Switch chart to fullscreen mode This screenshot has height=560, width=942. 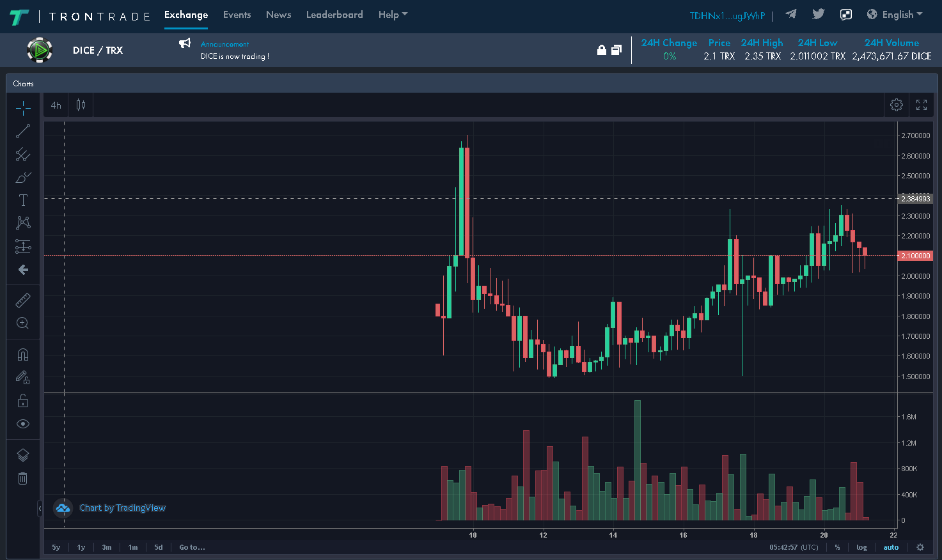922,105
